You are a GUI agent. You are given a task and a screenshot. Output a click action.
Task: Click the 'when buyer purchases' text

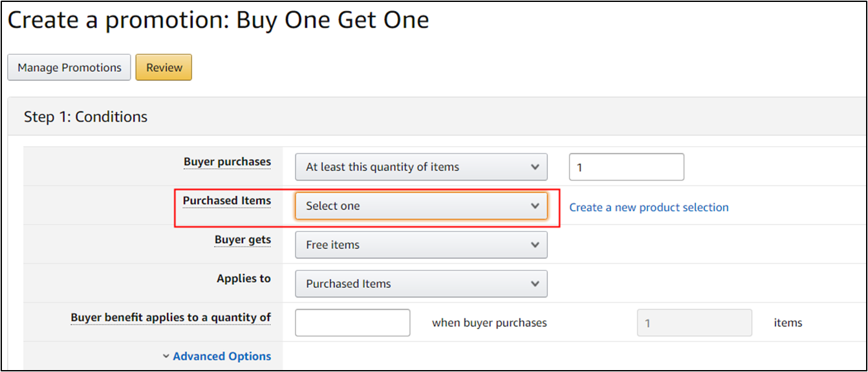click(489, 323)
